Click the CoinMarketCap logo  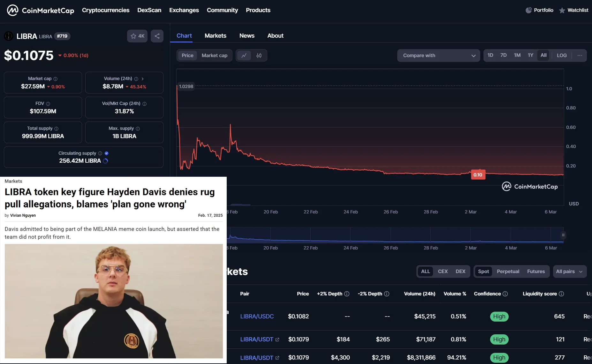39,10
